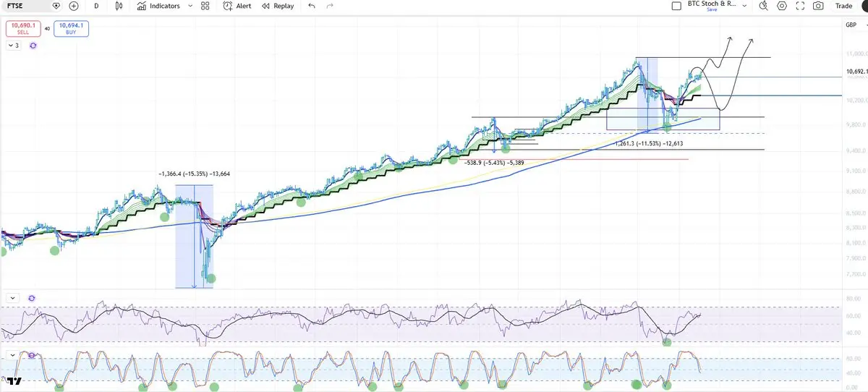Screen dimensions: 868x392
Task: Add a symbol with the plus circle icon
Action: [74, 6]
